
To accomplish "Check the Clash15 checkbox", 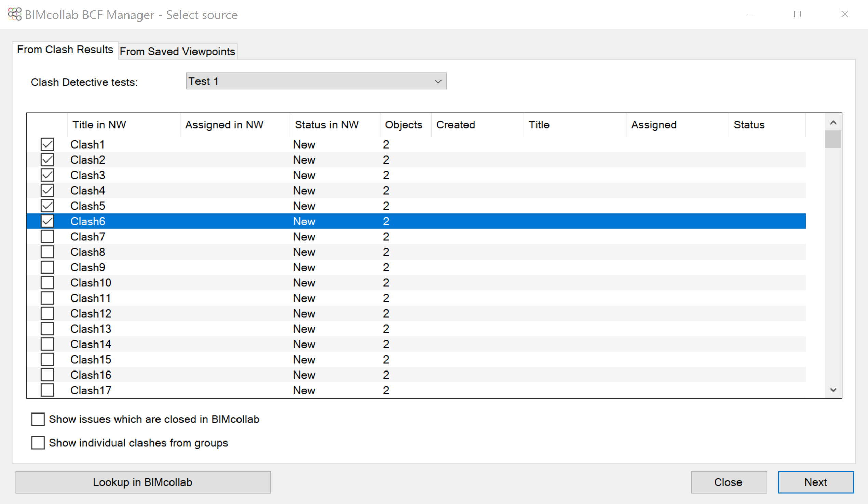I will [x=47, y=360].
